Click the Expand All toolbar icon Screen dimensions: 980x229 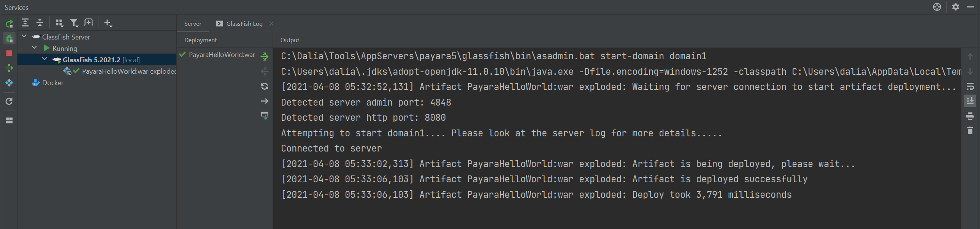click(x=25, y=23)
